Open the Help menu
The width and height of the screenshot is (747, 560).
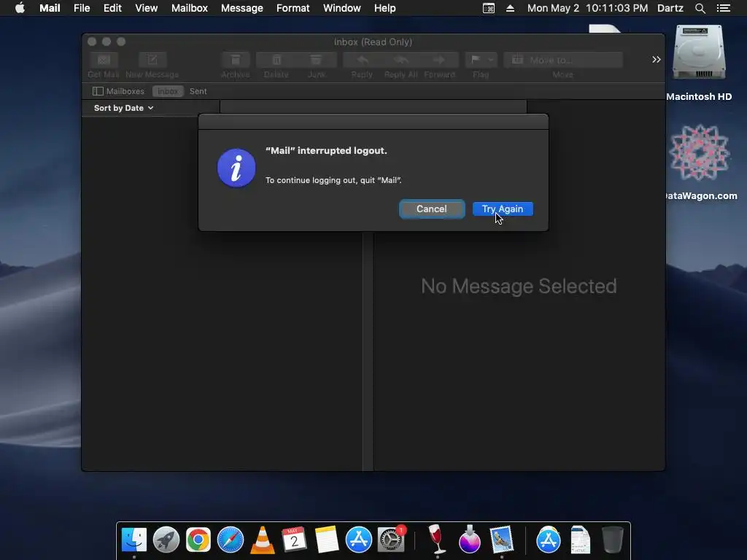tap(385, 8)
